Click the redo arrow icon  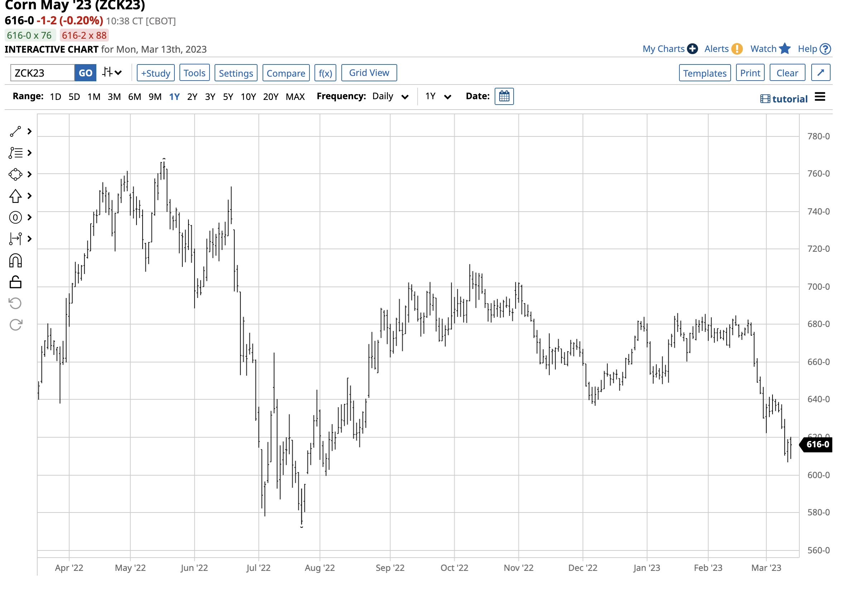pos(15,325)
